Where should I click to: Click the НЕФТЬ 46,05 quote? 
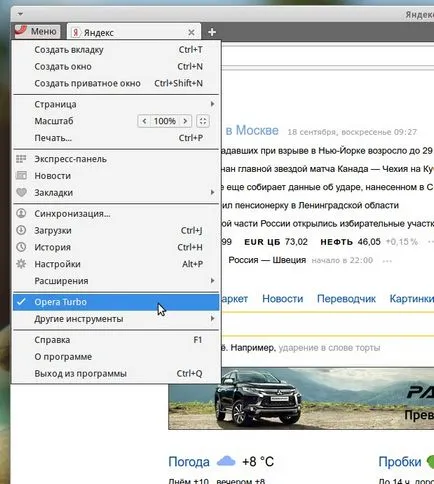pos(350,242)
